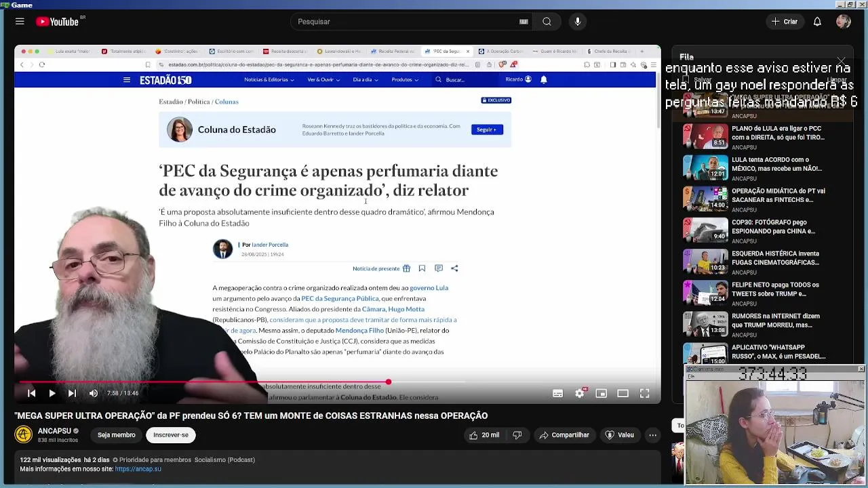The height and width of the screenshot is (488, 868).
Task: Open the on-screen keyboard icon in search
Action: pos(524,22)
